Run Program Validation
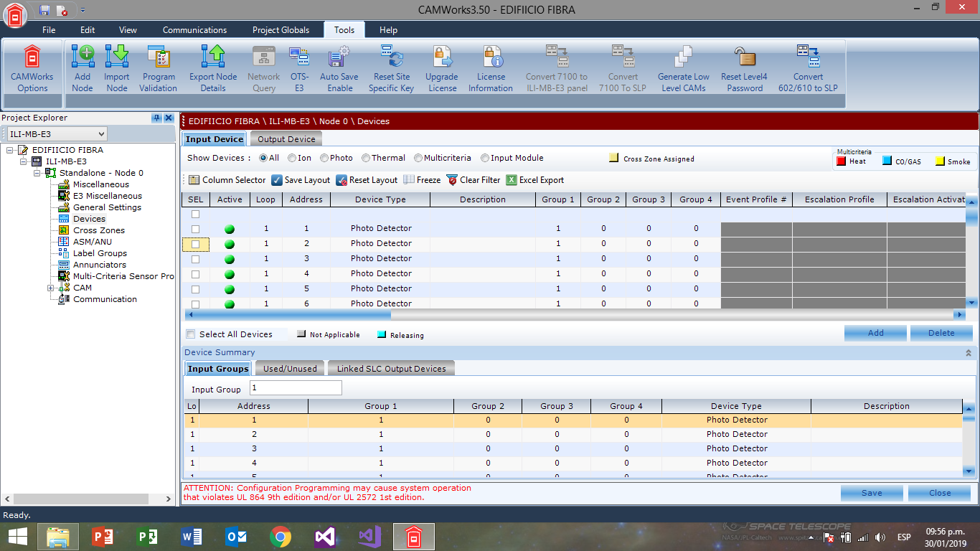This screenshot has height=551, width=980. coord(159,68)
